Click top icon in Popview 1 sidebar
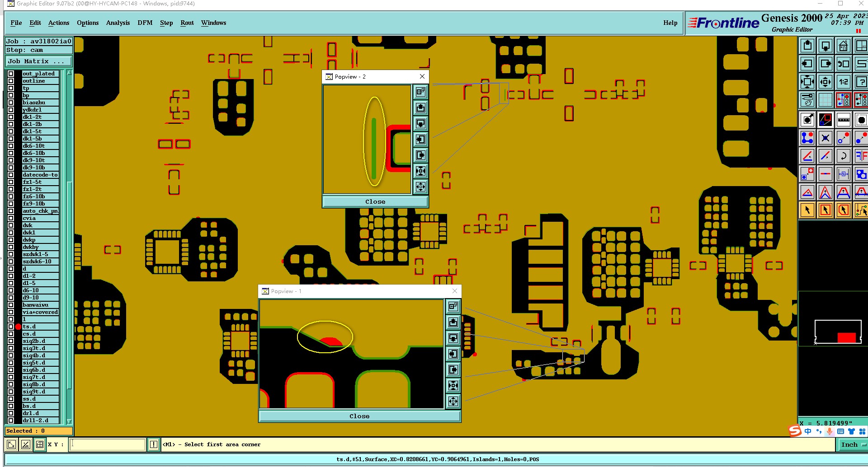This screenshot has width=868, height=467. tap(453, 307)
